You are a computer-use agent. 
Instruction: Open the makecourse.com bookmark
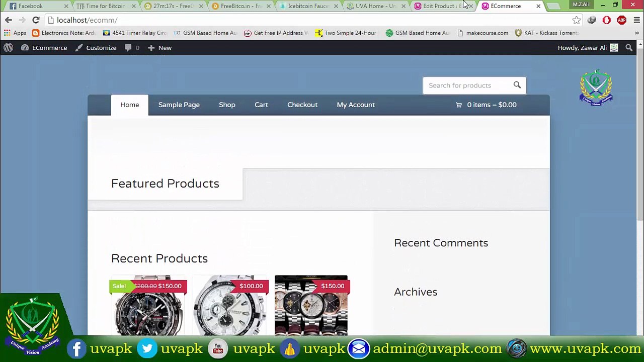[x=483, y=33]
